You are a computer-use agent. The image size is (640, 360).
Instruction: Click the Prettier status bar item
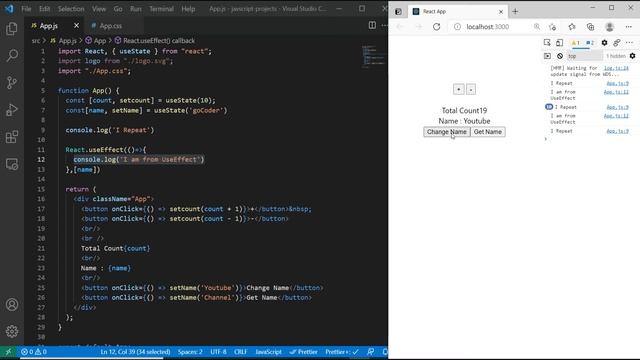coord(303,351)
